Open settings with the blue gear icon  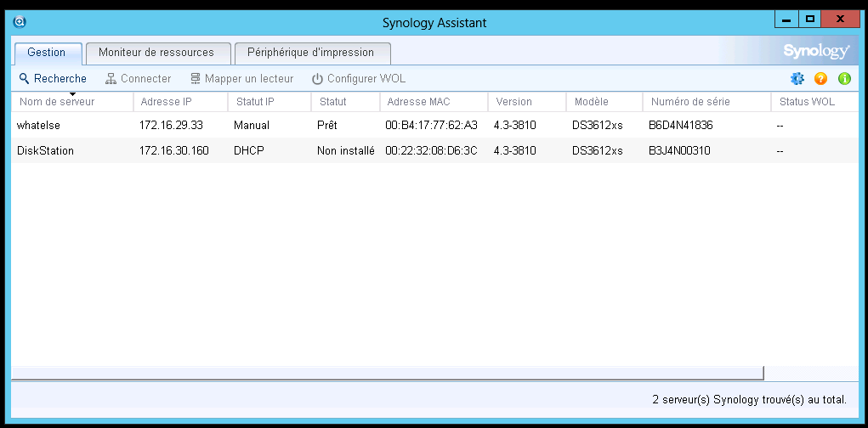[x=797, y=78]
